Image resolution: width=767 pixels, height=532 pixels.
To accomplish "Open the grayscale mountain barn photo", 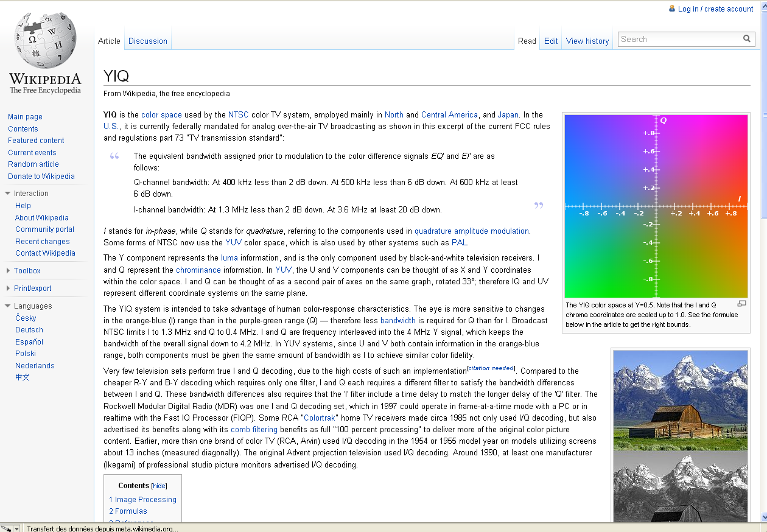I will pyautogui.click(x=681, y=486).
